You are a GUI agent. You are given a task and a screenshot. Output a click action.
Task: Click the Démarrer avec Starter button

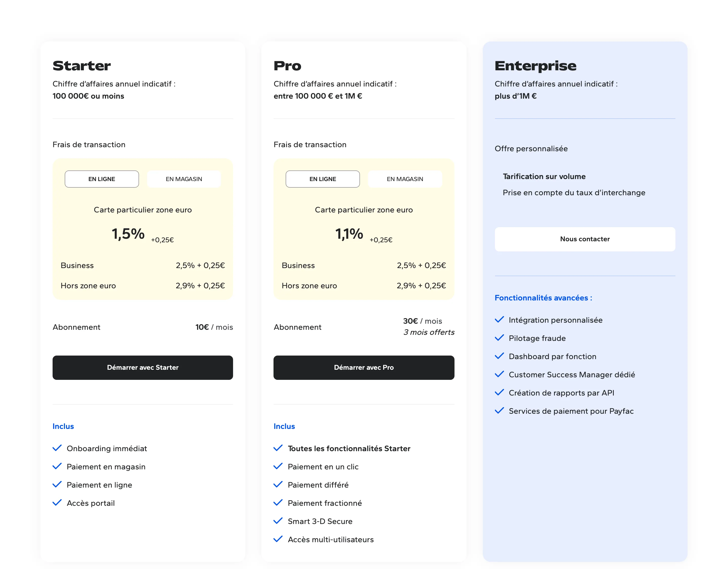(143, 367)
